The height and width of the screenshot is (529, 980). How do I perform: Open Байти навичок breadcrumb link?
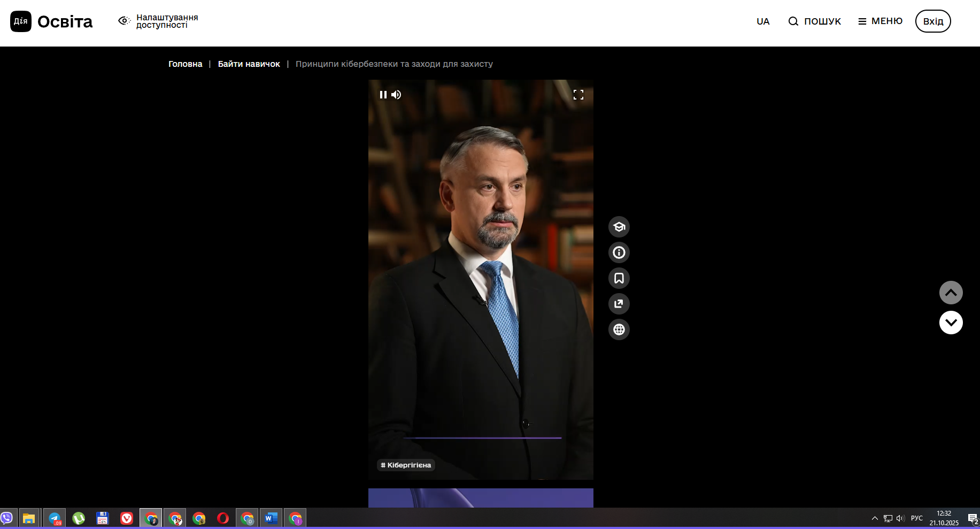point(249,64)
